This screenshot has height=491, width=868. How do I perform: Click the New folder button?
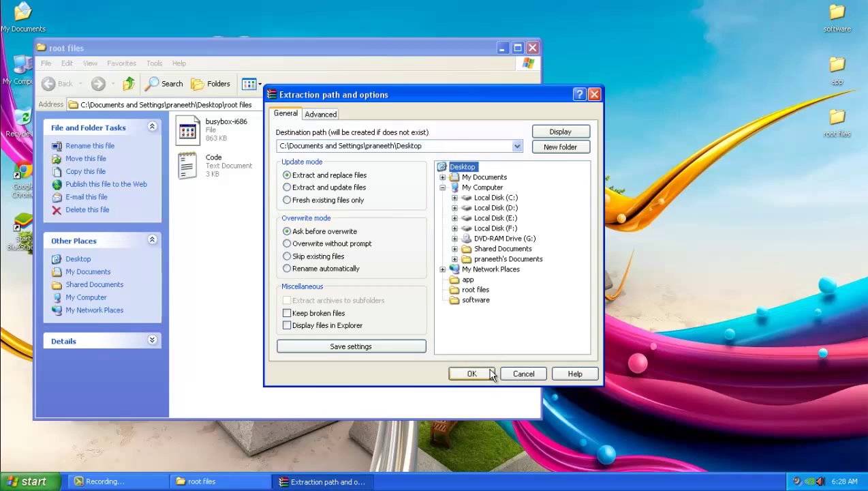click(x=560, y=147)
